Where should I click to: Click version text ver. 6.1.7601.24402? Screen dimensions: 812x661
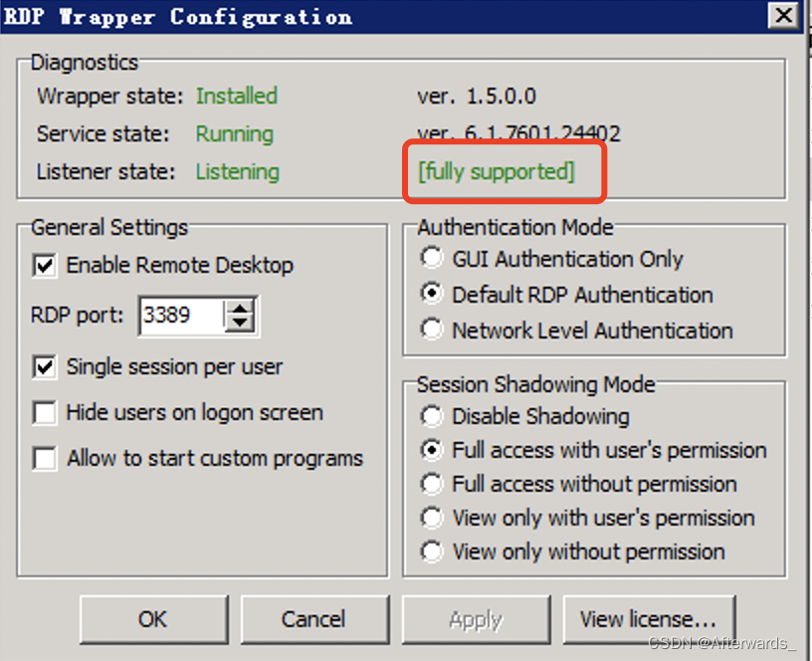click(518, 133)
